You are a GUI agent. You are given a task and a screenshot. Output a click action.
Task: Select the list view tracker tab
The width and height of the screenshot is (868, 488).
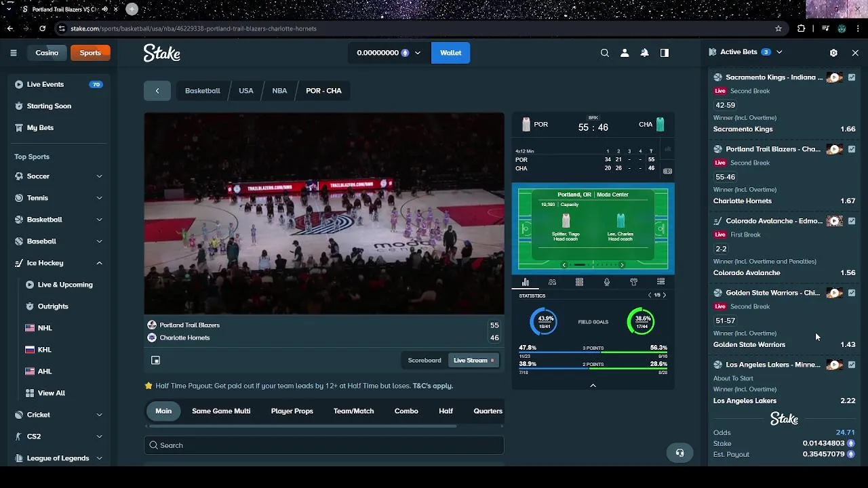pos(660,282)
